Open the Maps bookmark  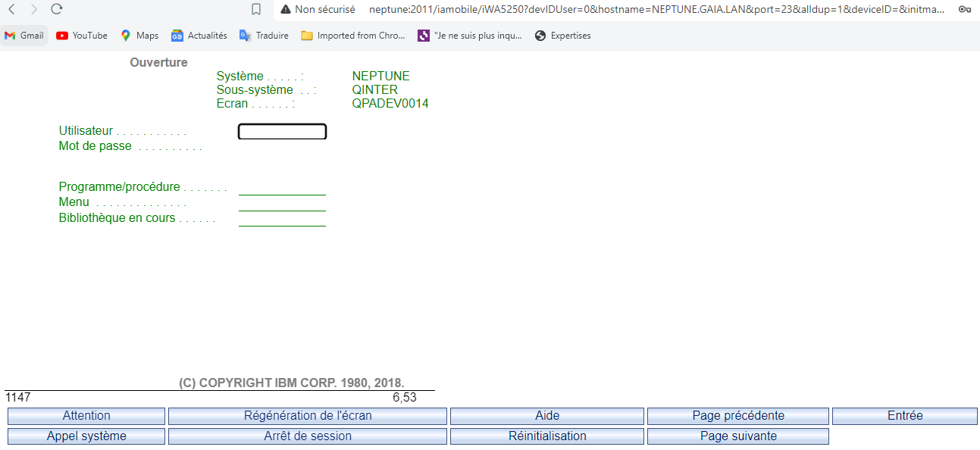click(139, 36)
